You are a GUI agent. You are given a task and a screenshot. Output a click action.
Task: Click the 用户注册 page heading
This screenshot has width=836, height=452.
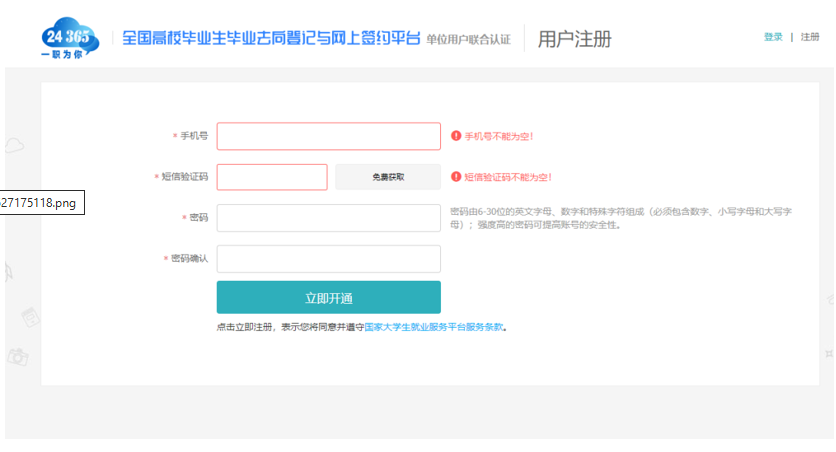pyautogui.click(x=574, y=39)
